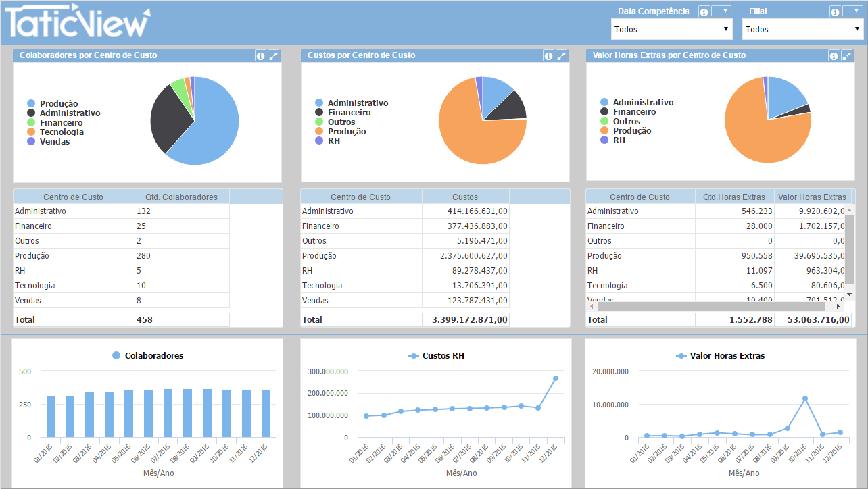Click info icon on Valor Horas Extras panel

coord(834,56)
